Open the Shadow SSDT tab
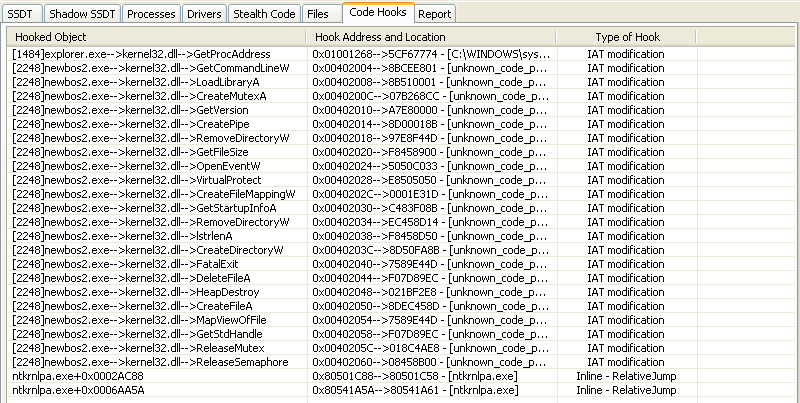This screenshot has height=403, width=800. pyautogui.click(x=81, y=14)
